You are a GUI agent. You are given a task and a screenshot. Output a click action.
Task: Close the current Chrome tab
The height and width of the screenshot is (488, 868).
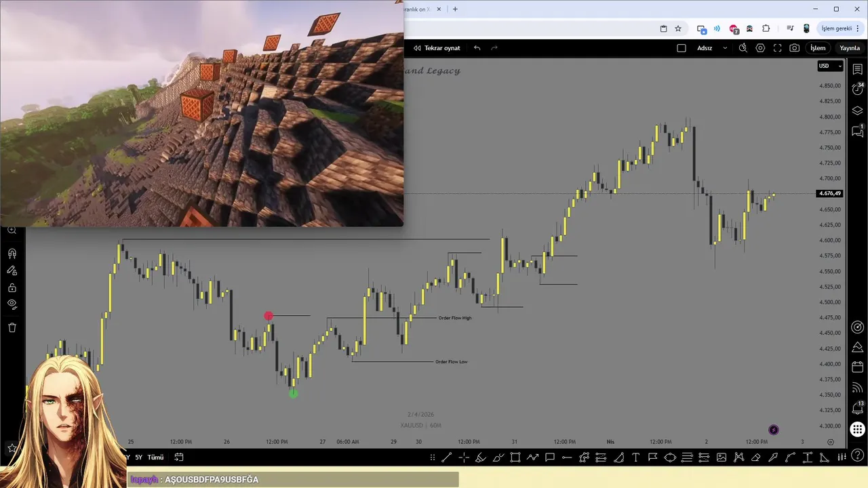tap(439, 9)
